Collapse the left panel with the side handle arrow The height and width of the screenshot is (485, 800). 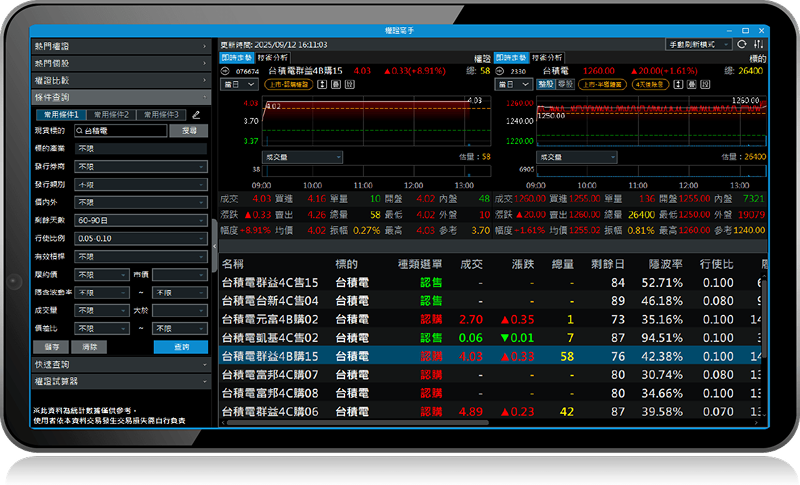215,246
